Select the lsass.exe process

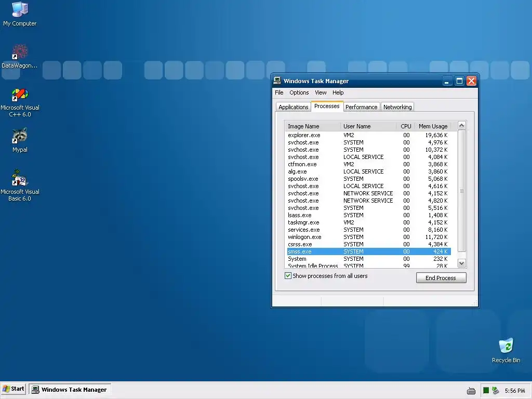pyautogui.click(x=368, y=215)
